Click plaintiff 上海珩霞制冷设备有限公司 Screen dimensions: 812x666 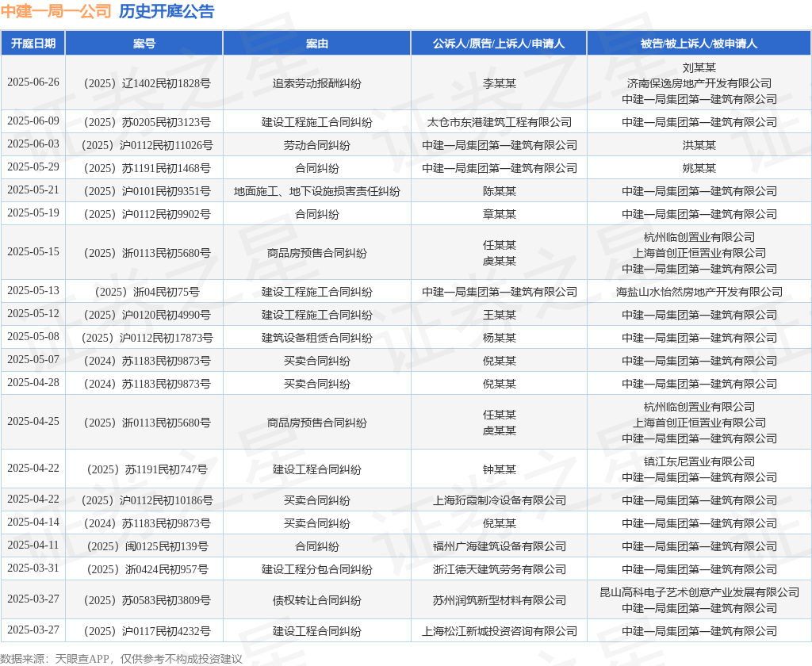(x=500, y=500)
